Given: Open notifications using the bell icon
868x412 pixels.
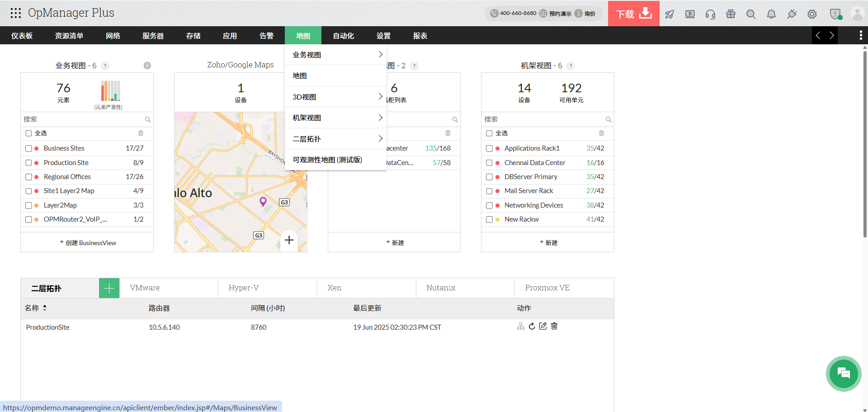Looking at the screenshot, I should pyautogui.click(x=771, y=14).
